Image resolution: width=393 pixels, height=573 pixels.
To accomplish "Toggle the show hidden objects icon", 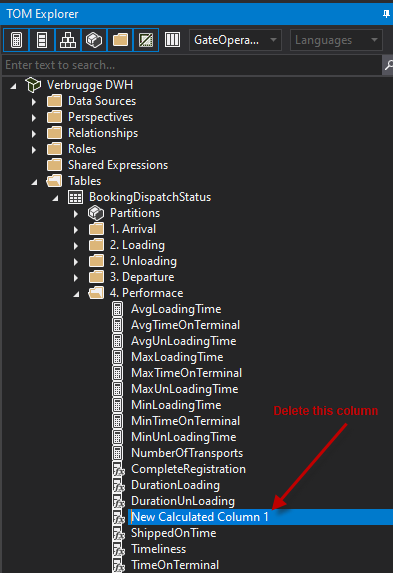I will point(146,40).
